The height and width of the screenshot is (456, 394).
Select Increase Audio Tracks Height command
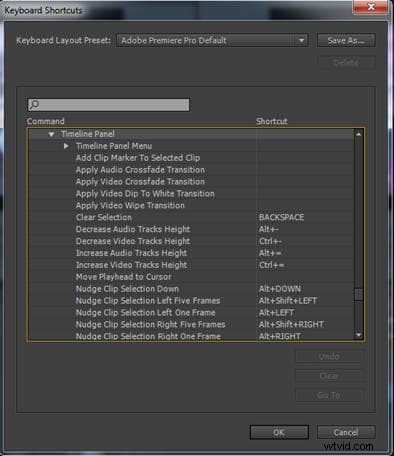131,253
